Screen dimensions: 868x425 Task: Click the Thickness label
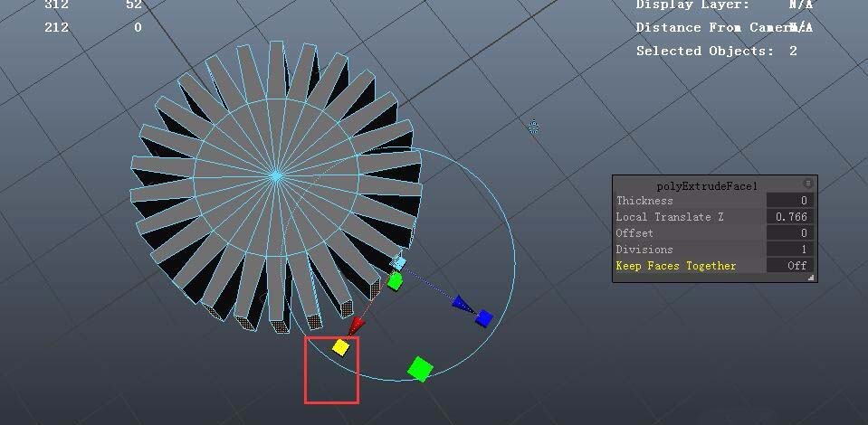coord(644,201)
